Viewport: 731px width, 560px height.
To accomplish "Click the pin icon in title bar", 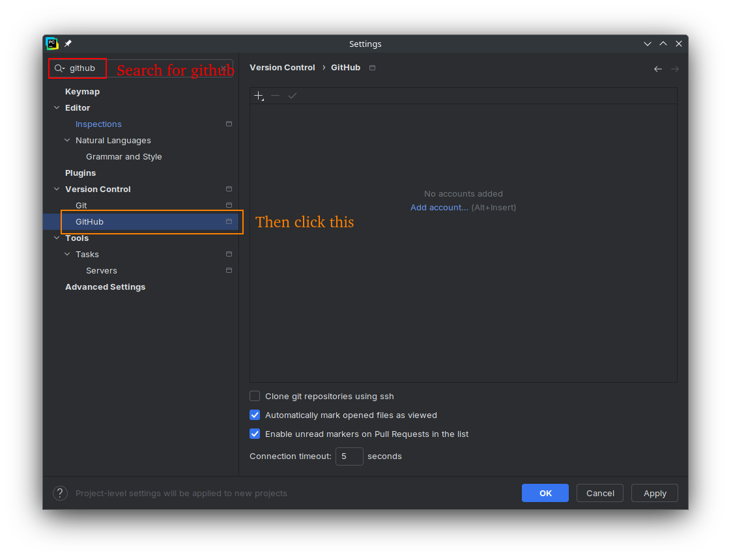I will 68,44.
